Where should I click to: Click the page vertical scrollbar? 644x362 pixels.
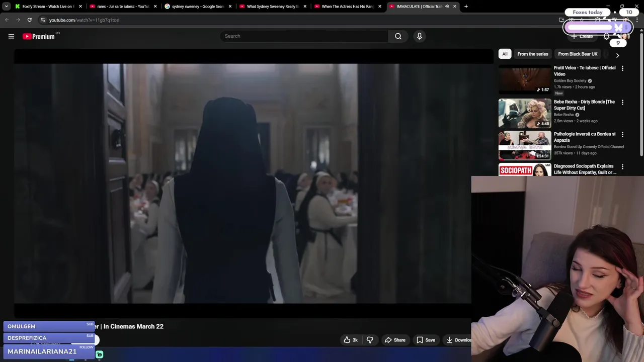tap(641, 94)
